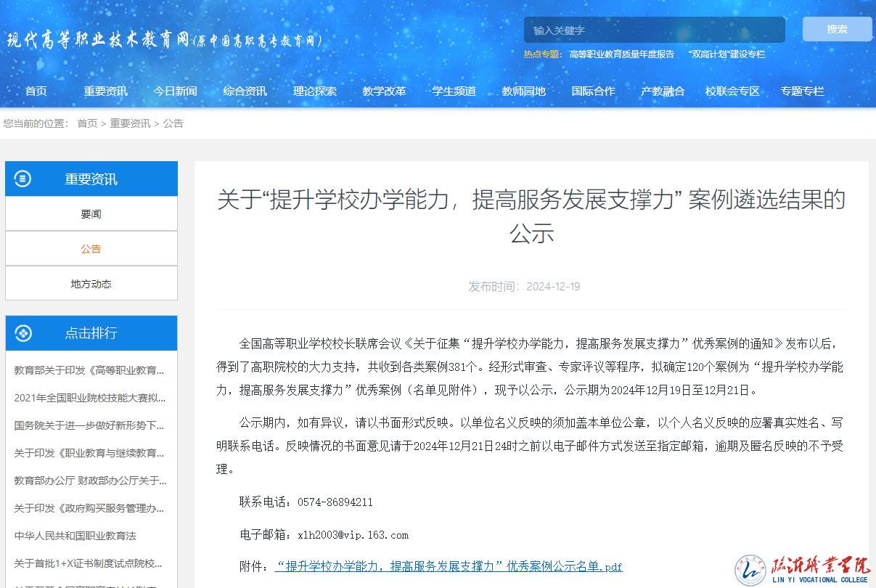Screen dimensions: 876x588
Task: Open the 中华人民共和国职业教育法 ranking link
Action: tap(75, 536)
